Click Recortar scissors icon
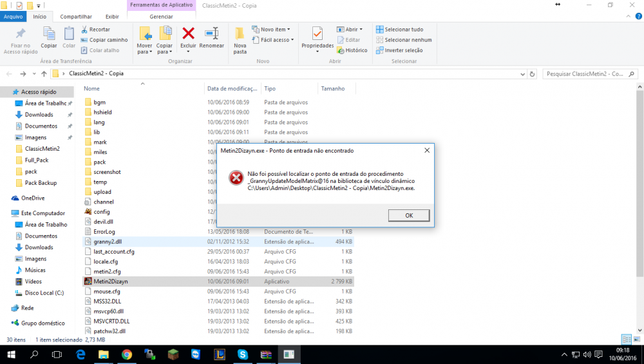 click(x=84, y=30)
